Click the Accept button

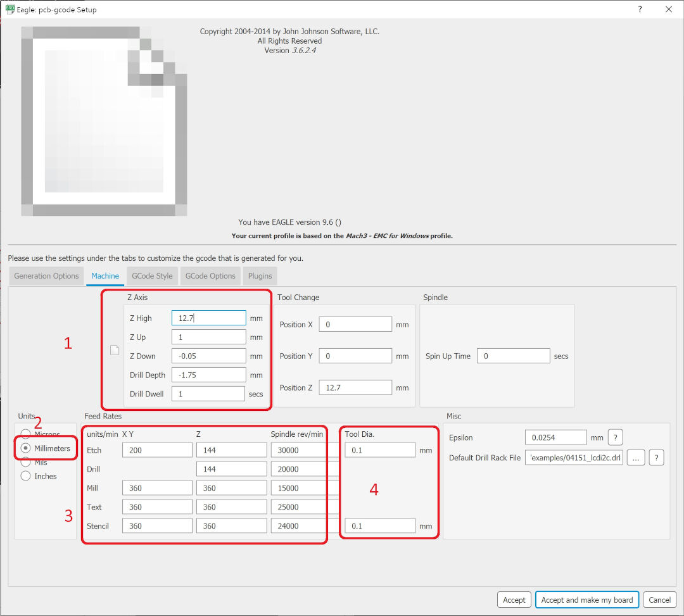coord(514,600)
